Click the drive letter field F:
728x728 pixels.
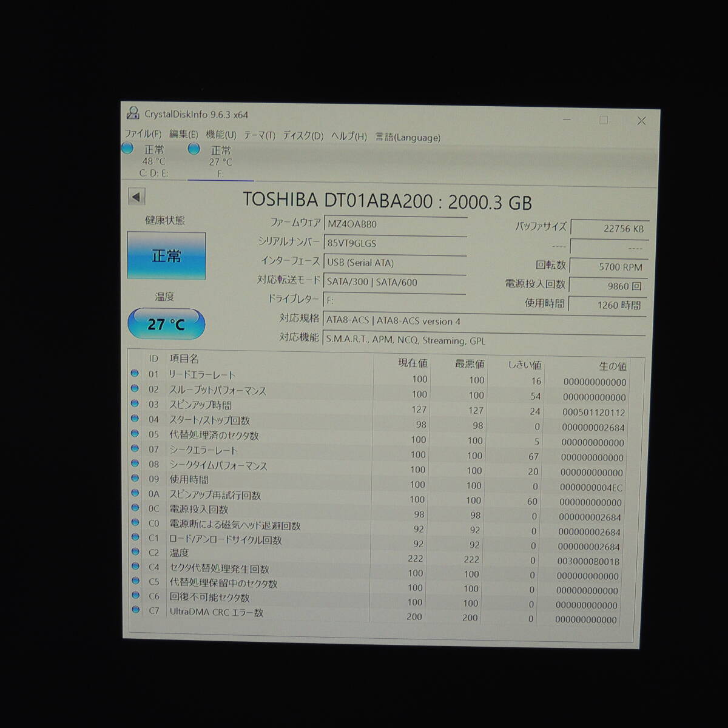pyautogui.click(x=394, y=300)
